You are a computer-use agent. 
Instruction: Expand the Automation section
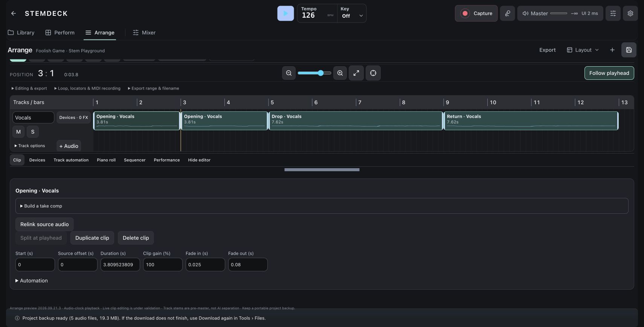coord(32,281)
